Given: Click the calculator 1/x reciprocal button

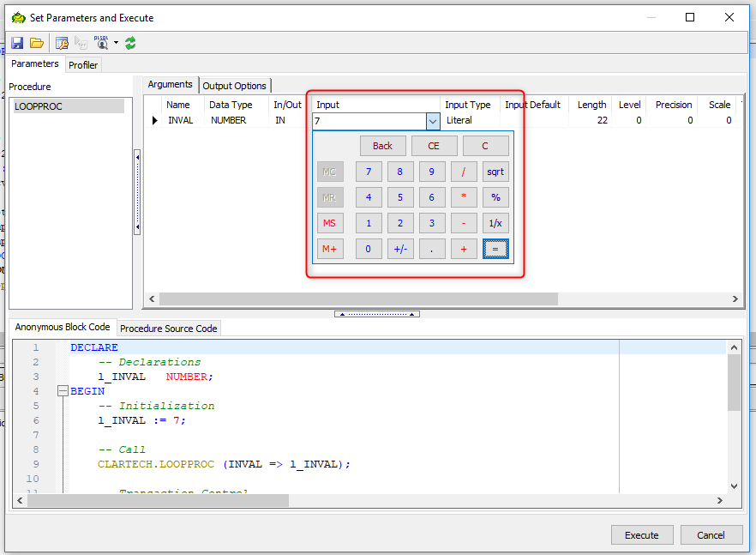Looking at the screenshot, I should coord(495,223).
